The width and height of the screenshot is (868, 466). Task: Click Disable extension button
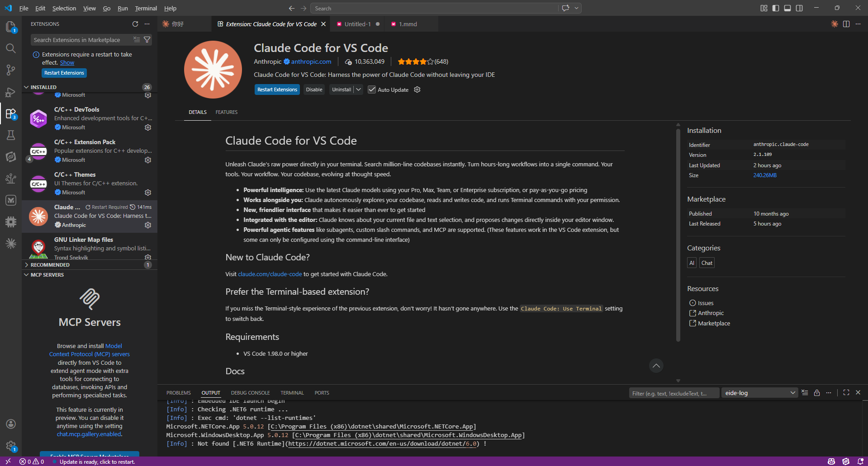pos(314,89)
